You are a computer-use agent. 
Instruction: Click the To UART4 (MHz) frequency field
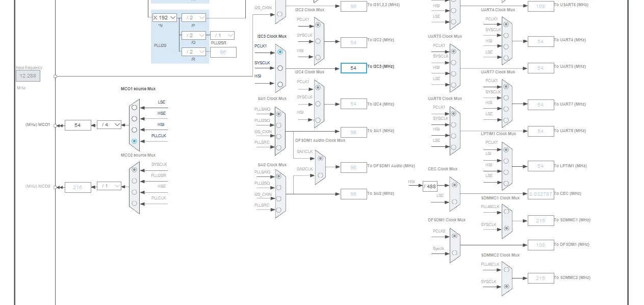pyautogui.click(x=541, y=42)
